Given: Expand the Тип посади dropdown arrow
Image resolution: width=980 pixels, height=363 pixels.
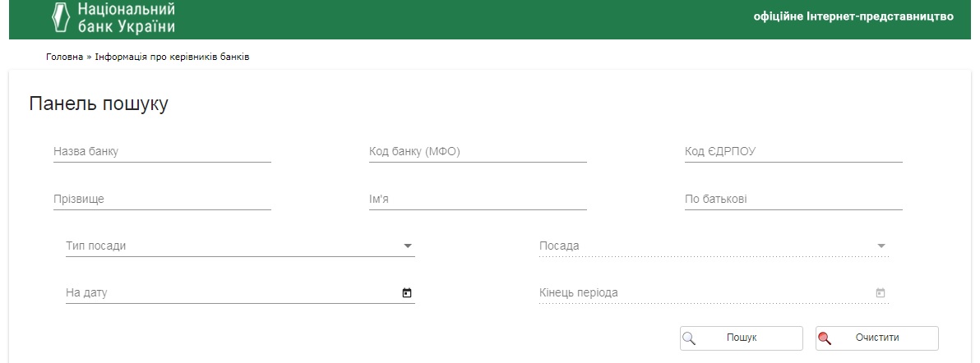Looking at the screenshot, I should [x=407, y=246].
